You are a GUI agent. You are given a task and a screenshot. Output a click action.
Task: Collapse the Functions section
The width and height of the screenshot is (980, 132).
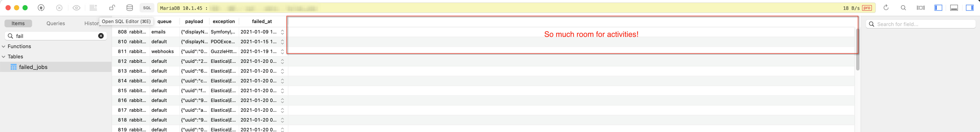point(3,46)
